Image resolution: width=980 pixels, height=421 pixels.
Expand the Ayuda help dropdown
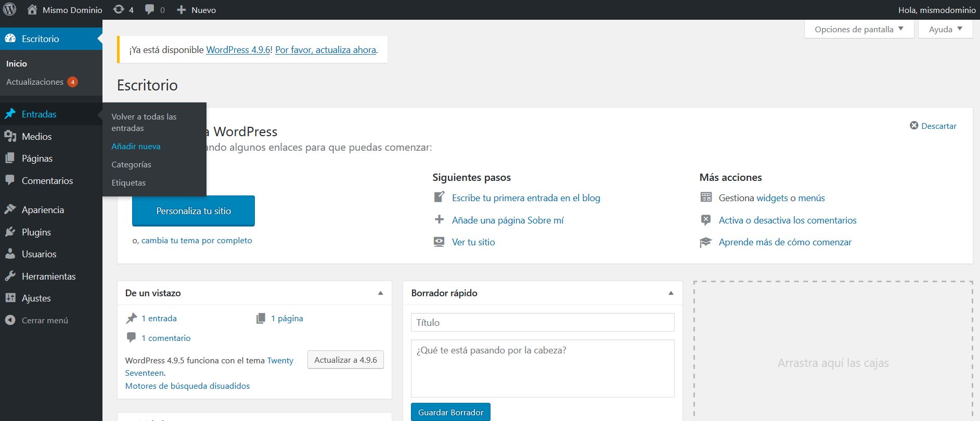pos(946,29)
